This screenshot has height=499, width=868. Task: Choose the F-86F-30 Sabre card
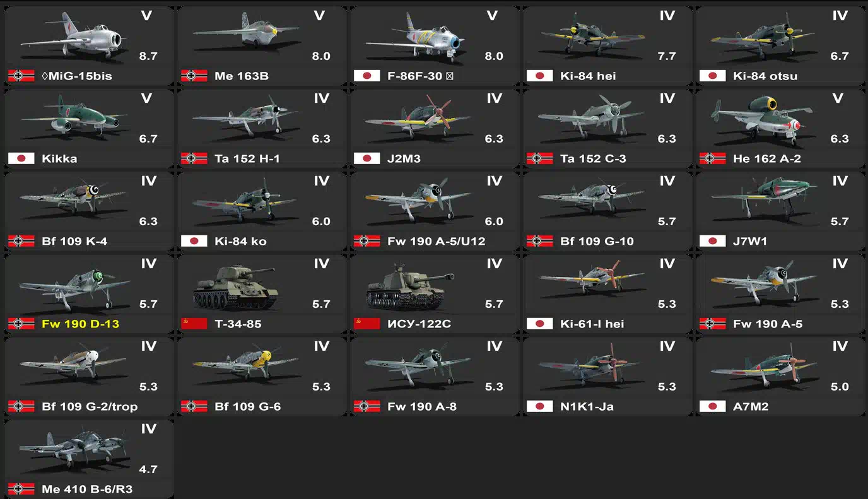[435, 46]
